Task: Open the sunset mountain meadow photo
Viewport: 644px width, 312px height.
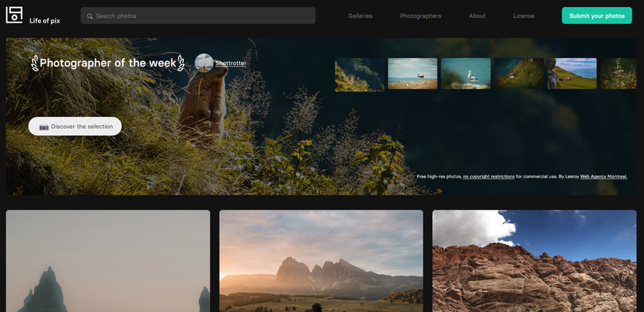Action: pos(321,261)
